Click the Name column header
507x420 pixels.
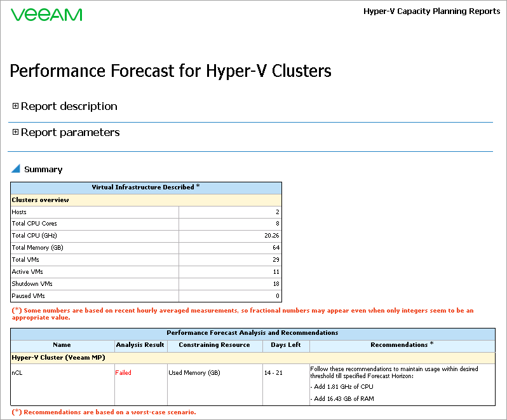62,345
